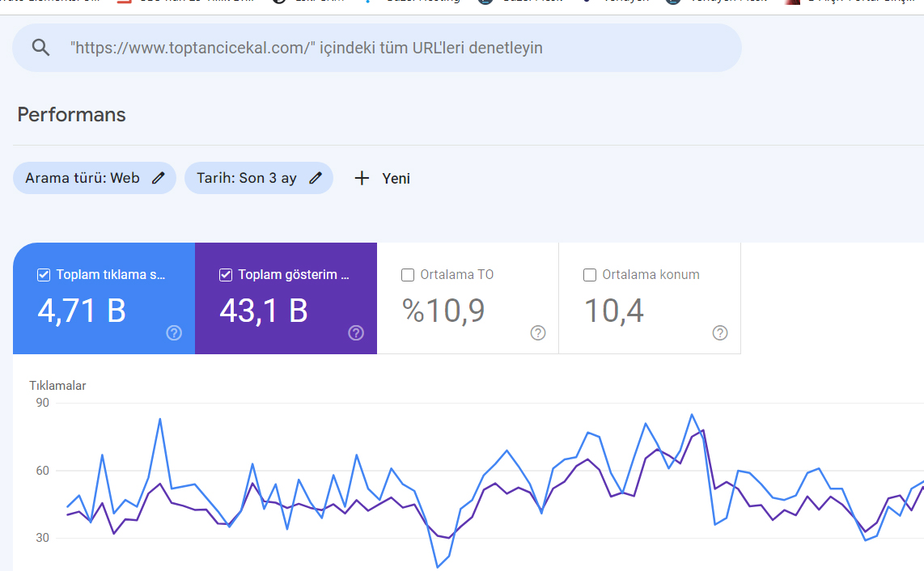Add a new filter with Yeni
Image resolution: width=924 pixels, height=571 pixels.
[x=382, y=178]
